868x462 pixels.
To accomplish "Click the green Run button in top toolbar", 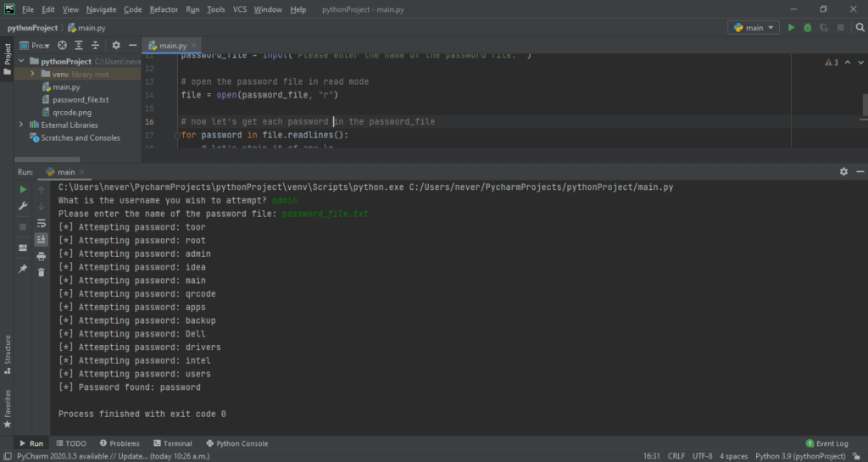I will [792, 28].
